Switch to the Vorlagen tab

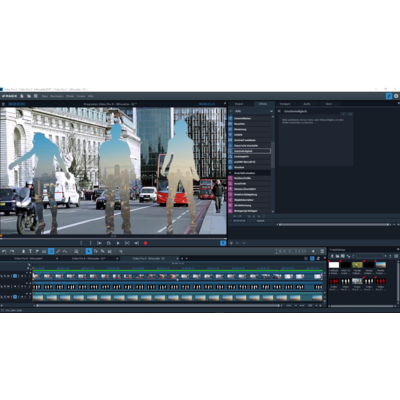point(285,104)
